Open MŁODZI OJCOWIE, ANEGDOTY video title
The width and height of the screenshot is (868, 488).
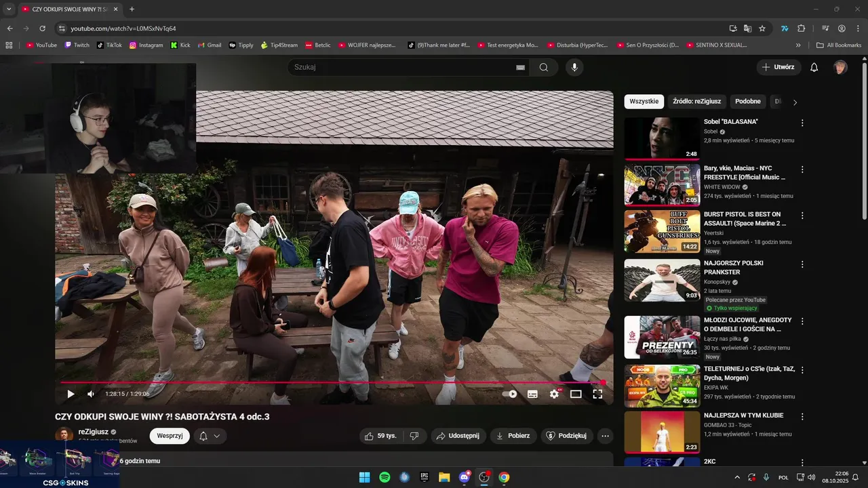pyautogui.click(x=747, y=324)
